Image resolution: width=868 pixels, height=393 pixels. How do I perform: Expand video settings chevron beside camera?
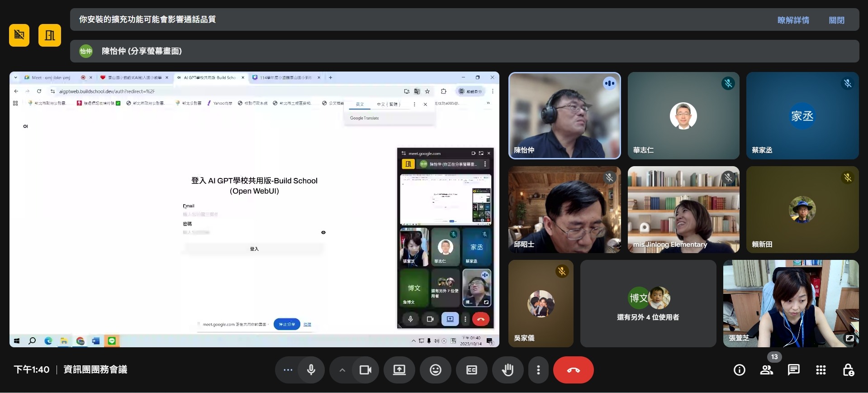tap(342, 370)
